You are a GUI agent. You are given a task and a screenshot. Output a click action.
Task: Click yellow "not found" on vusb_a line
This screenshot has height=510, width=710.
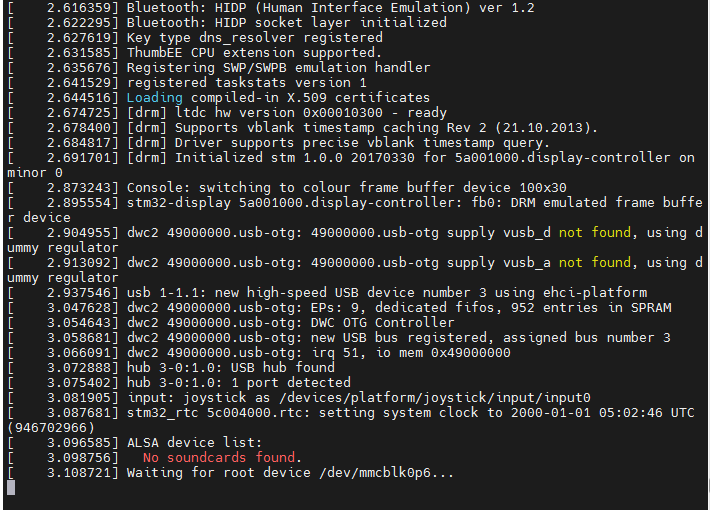pos(594,262)
